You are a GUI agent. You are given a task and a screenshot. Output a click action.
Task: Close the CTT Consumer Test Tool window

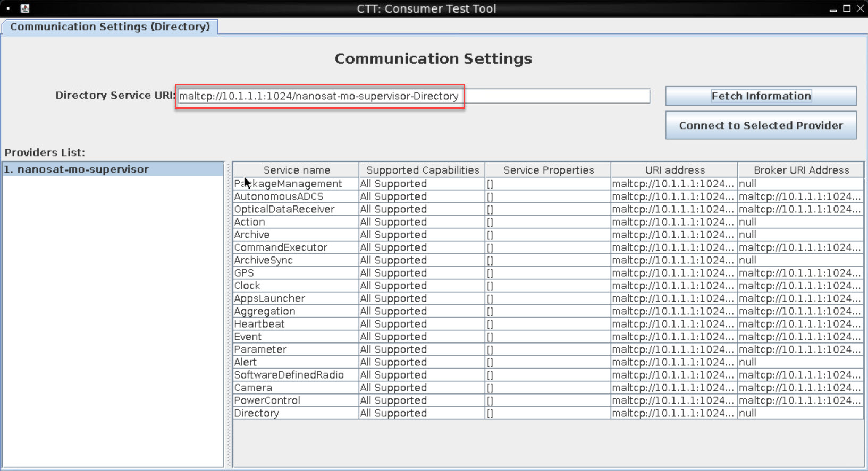point(860,8)
